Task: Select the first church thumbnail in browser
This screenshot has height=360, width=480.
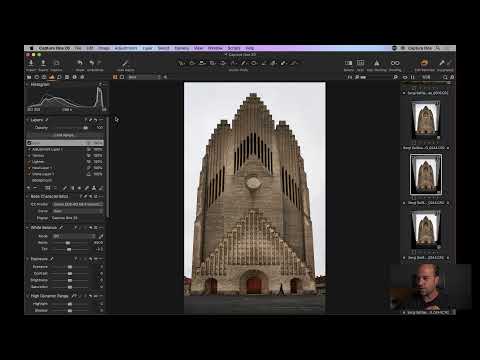Action: [426, 119]
